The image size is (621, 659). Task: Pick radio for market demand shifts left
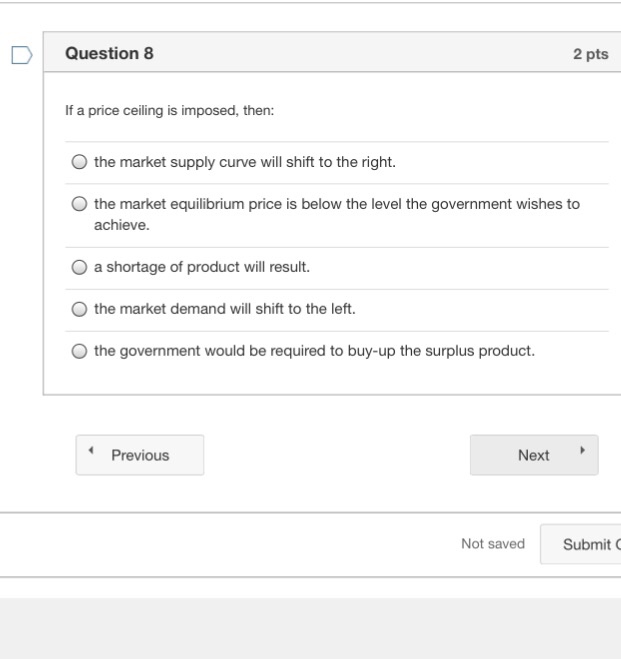(80, 310)
